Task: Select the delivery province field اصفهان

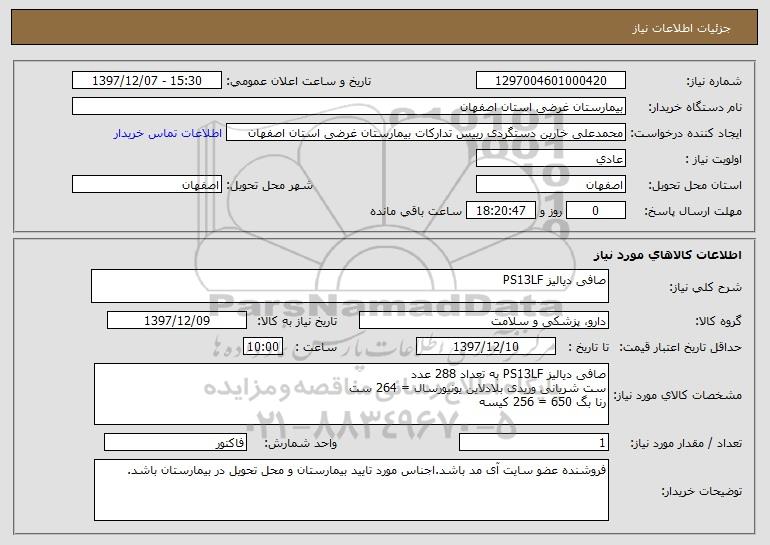Action: point(550,185)
